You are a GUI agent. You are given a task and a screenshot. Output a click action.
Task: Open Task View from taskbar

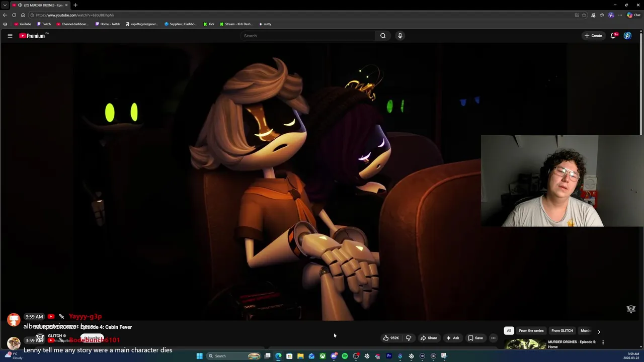(x=267, y=356)
